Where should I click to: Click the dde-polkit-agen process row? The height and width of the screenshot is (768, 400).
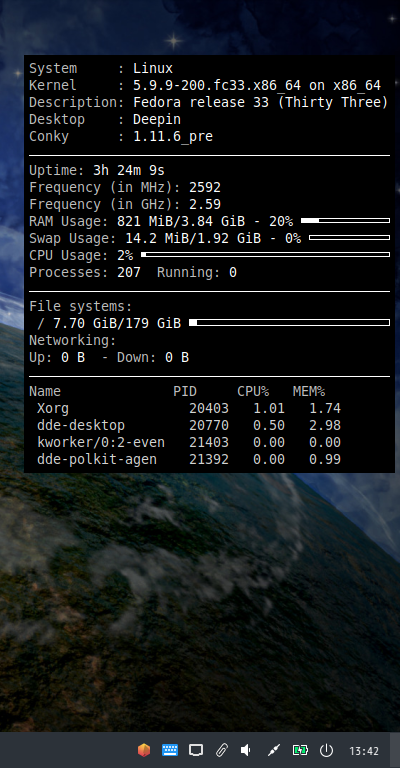click(189, 459)
